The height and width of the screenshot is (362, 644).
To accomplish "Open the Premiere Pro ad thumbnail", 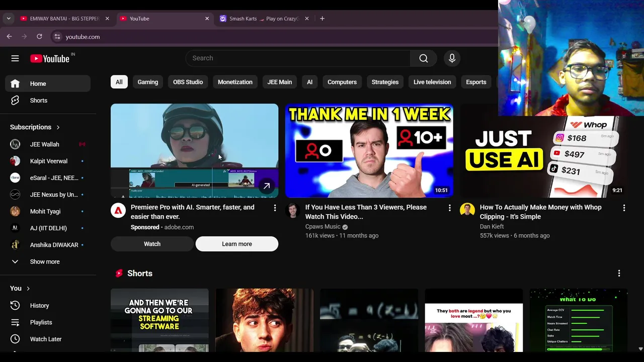I will [194, 151].
